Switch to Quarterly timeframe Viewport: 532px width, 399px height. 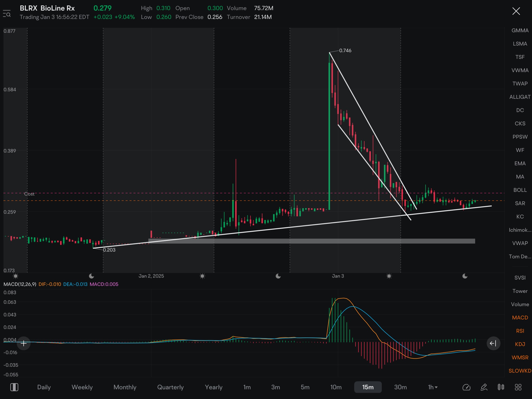point(170,387)
